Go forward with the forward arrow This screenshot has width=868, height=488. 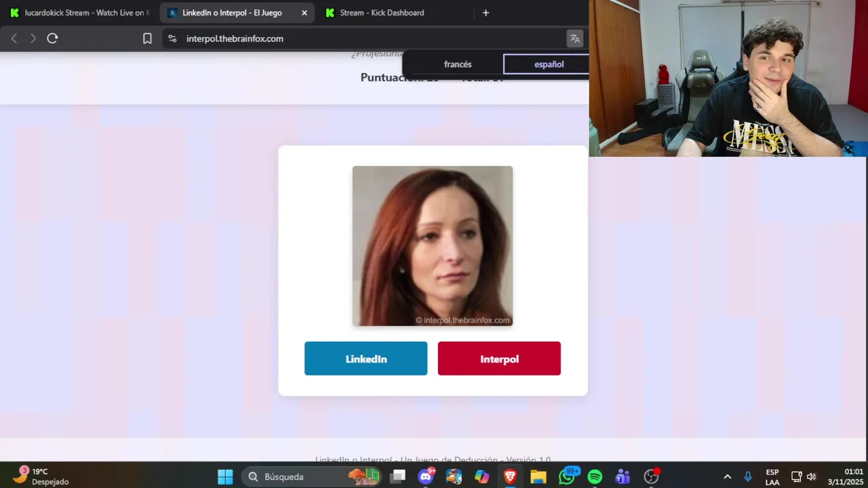[33, 39]
